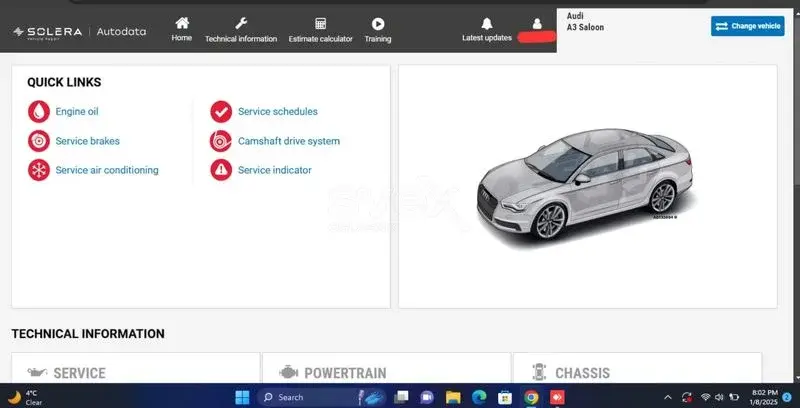Click the Latest updates bell icon
Screen dimensions: 800x408
click(x=487, y=23)
